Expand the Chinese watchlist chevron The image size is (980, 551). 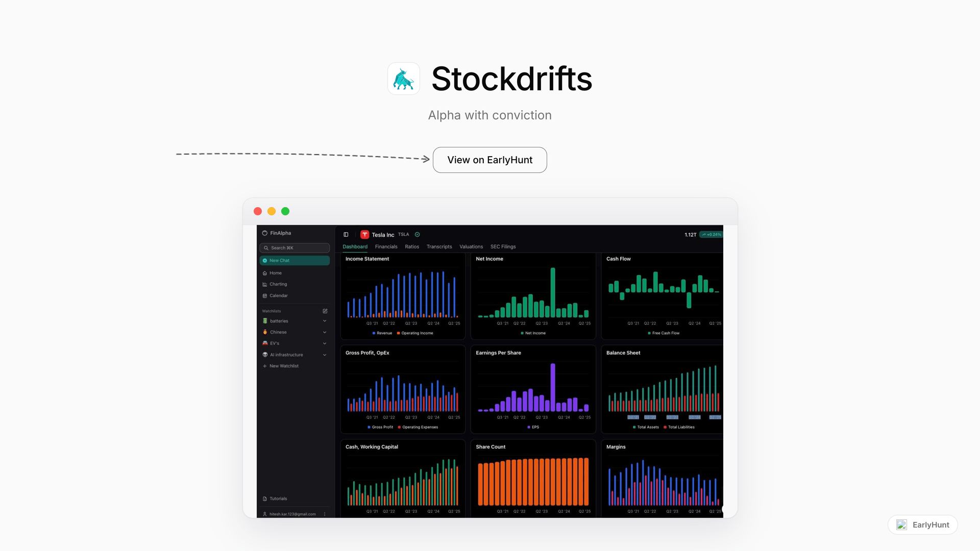pyautogui.click(x=325, y=332)
